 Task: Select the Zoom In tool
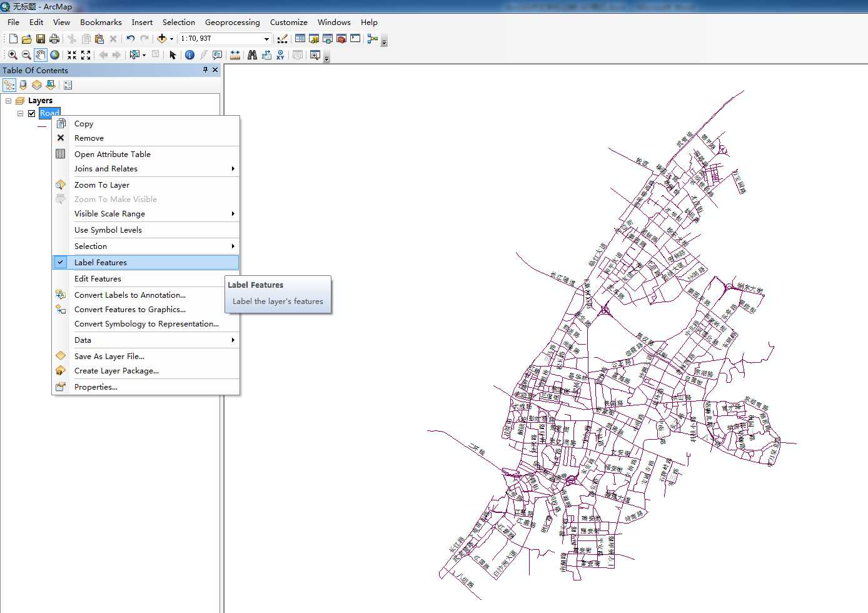click(13, 55)
